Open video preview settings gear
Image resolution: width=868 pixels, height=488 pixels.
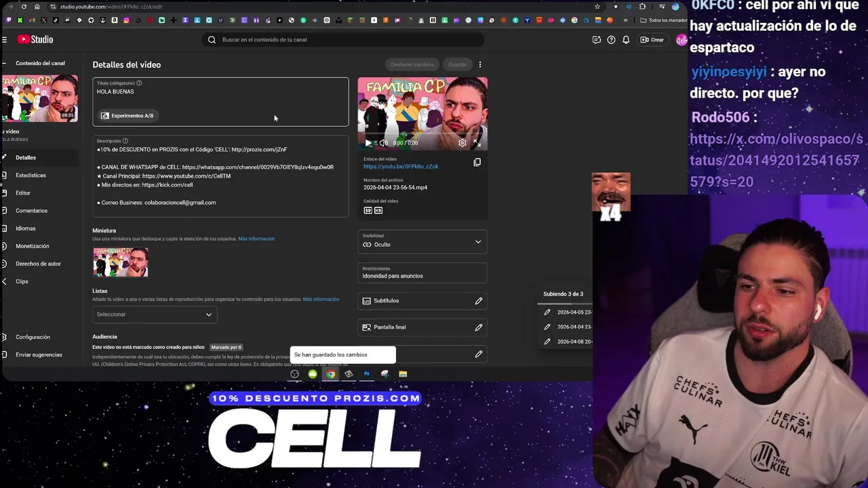462,143
